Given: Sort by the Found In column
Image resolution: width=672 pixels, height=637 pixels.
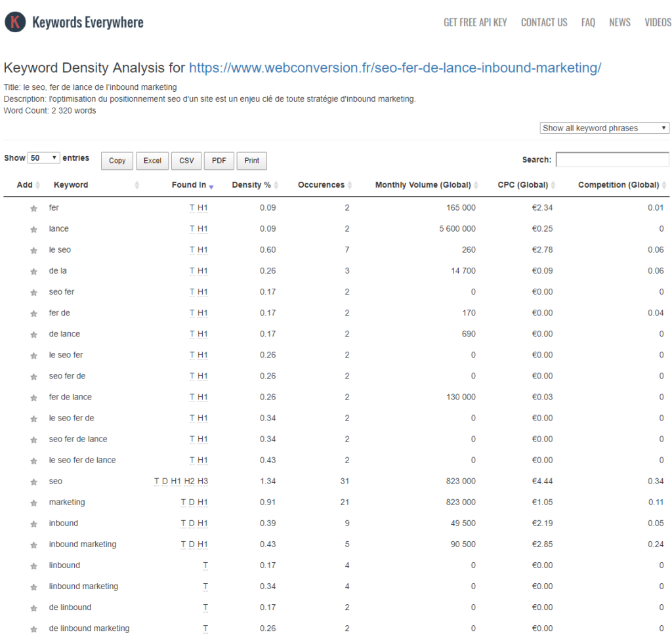Looking at the screenshot, I should click(x=189, y=185).
